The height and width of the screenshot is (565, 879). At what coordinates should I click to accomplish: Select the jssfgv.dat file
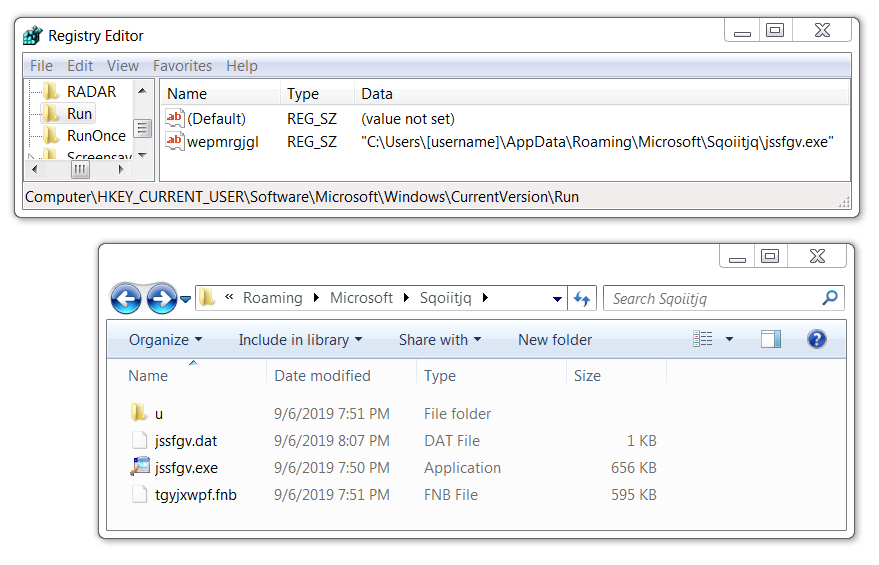point(186,441)
